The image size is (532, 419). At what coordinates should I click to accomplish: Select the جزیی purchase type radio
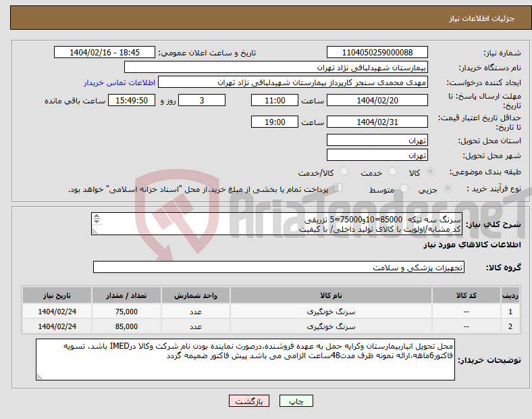(448, 189)
